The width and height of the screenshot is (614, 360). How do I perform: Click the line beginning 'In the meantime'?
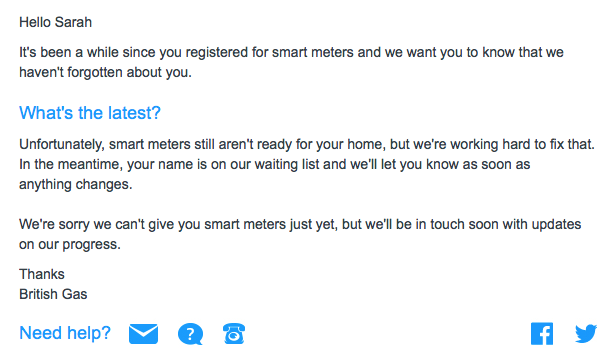274,164
